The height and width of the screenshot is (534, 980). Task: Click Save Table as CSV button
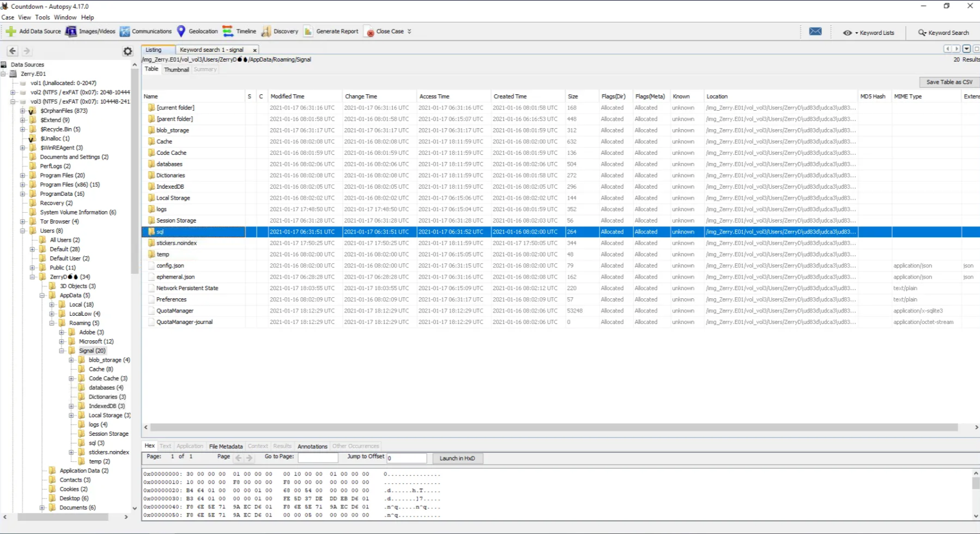pyautogui.click(x=949, y=82)
